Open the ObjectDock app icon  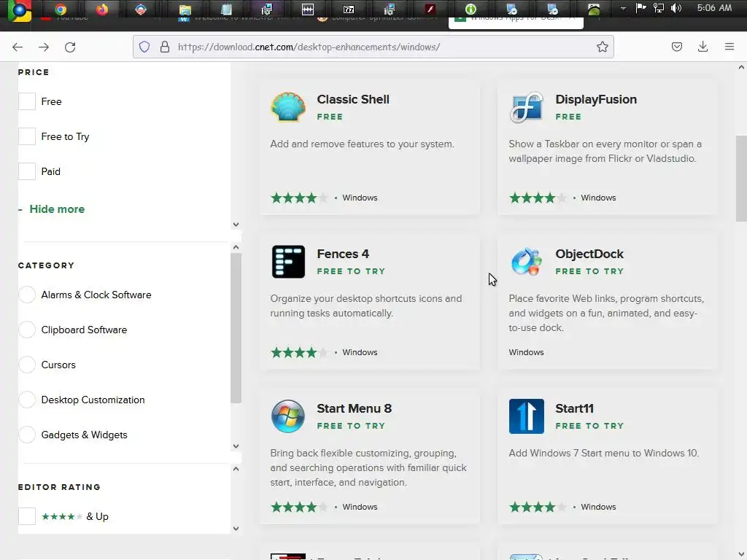tap(527, 262)
